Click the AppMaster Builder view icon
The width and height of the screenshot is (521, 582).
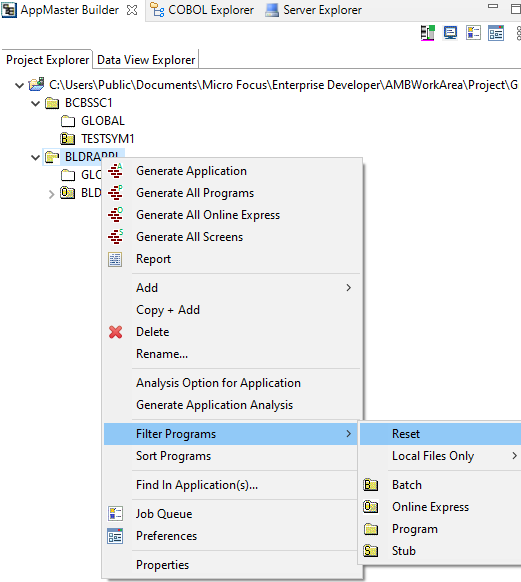[x=9, y=10]
